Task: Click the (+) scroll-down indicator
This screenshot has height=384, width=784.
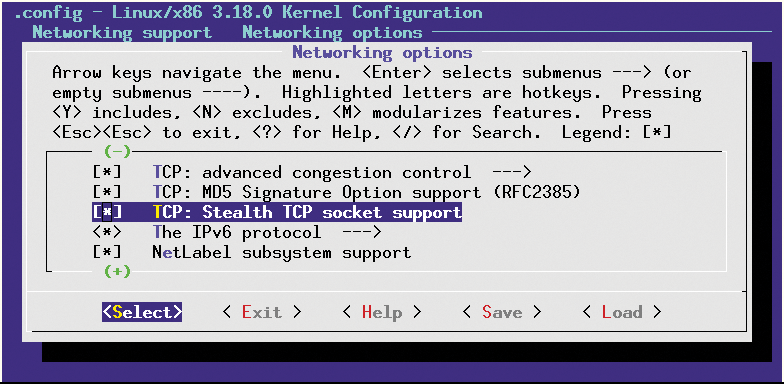Action: 118,271
